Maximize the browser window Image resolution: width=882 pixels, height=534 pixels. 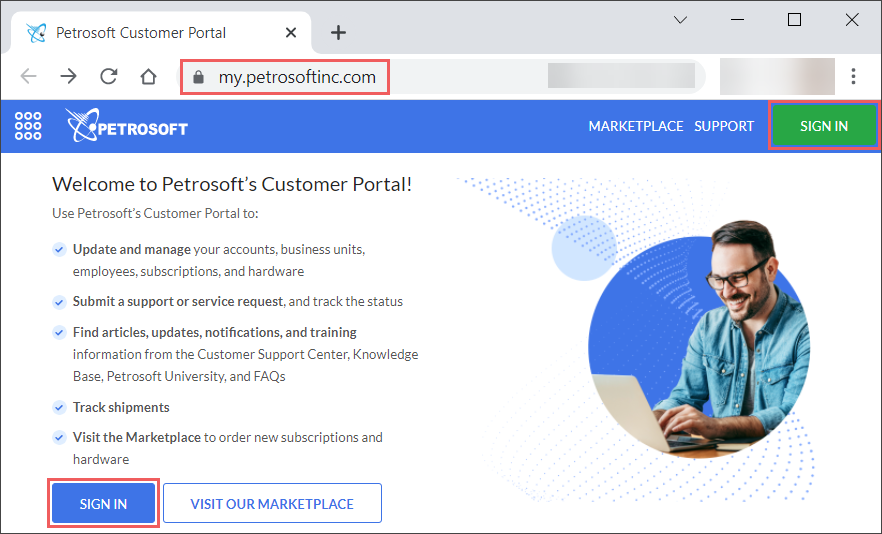794,20
